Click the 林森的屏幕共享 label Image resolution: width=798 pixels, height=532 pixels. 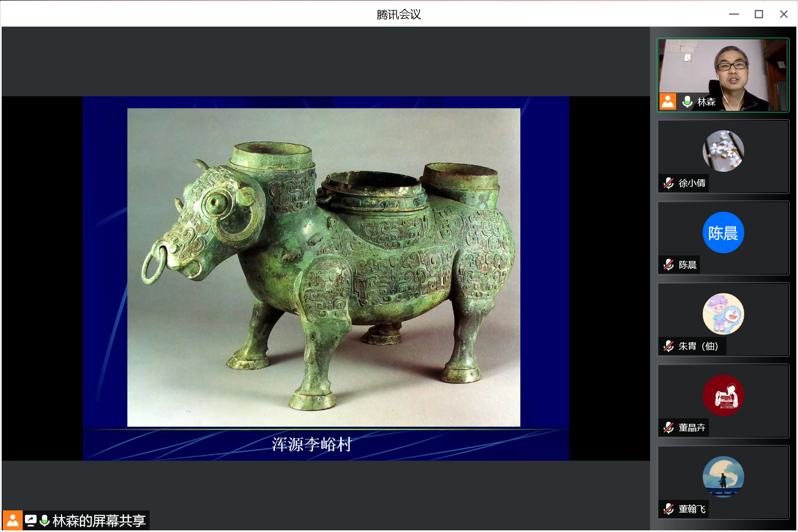[99, 520]
